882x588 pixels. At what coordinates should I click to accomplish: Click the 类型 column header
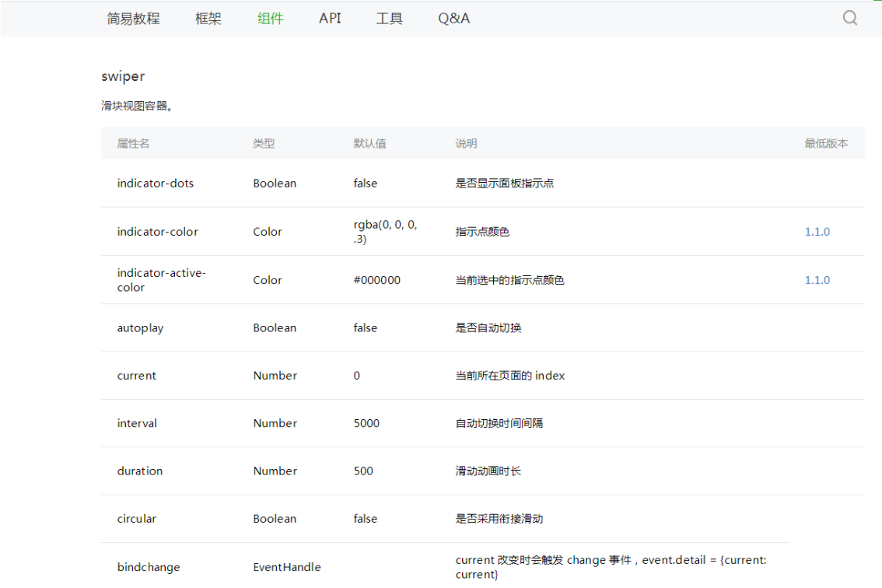[264, 143]
